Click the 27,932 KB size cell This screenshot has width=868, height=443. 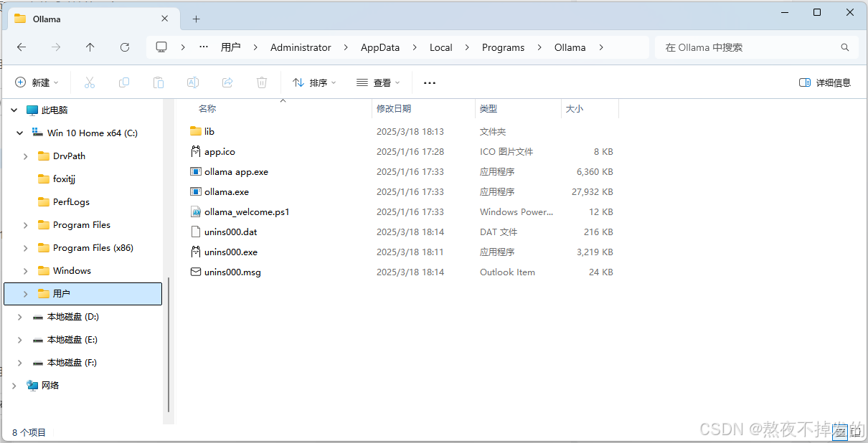coord(592,192)
